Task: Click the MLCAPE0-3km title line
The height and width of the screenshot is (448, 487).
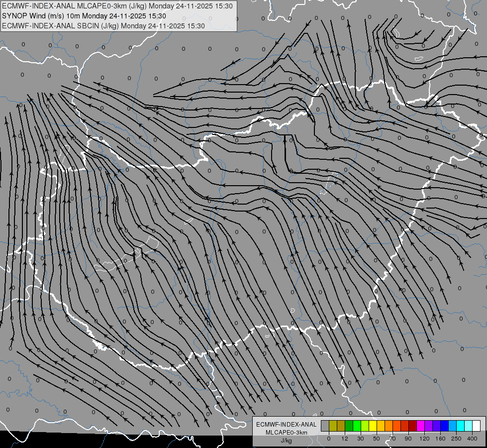Action: 117,6
